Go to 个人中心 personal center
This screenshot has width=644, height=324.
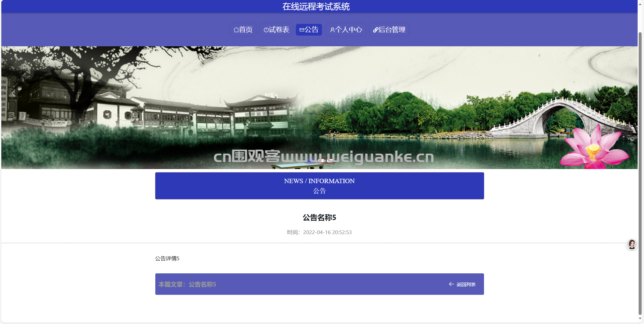click(346, 30)
